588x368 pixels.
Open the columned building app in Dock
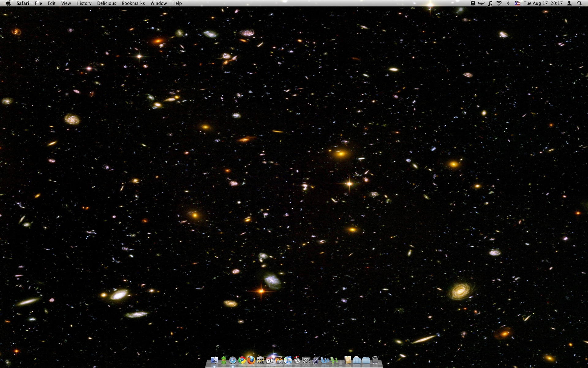[x=260, y=360]
